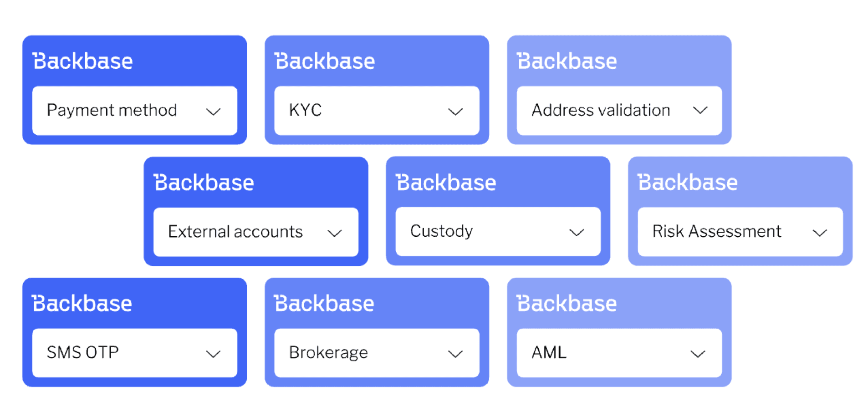Click the Risk Assessment label text

click(717, 231)
